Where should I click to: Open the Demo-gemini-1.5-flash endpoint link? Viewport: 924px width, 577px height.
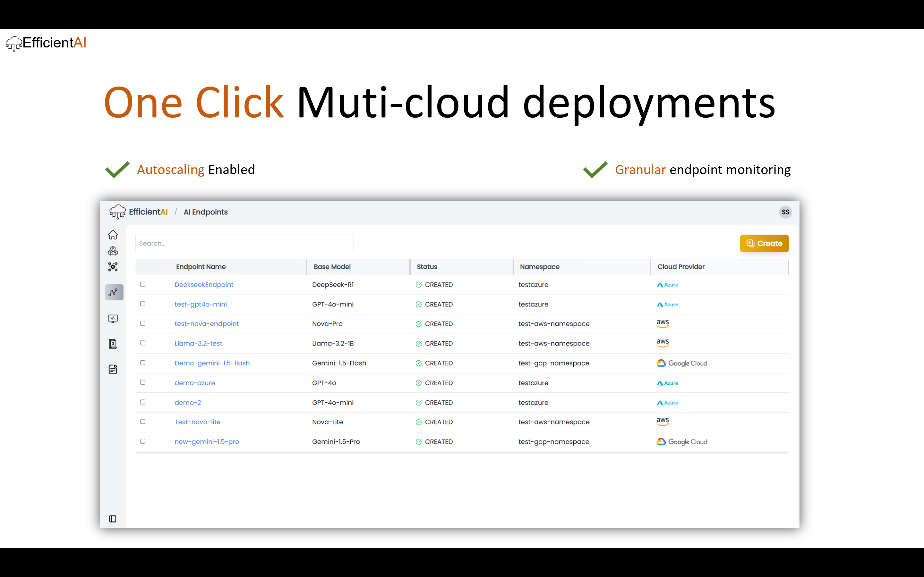[x=212, y=363]
